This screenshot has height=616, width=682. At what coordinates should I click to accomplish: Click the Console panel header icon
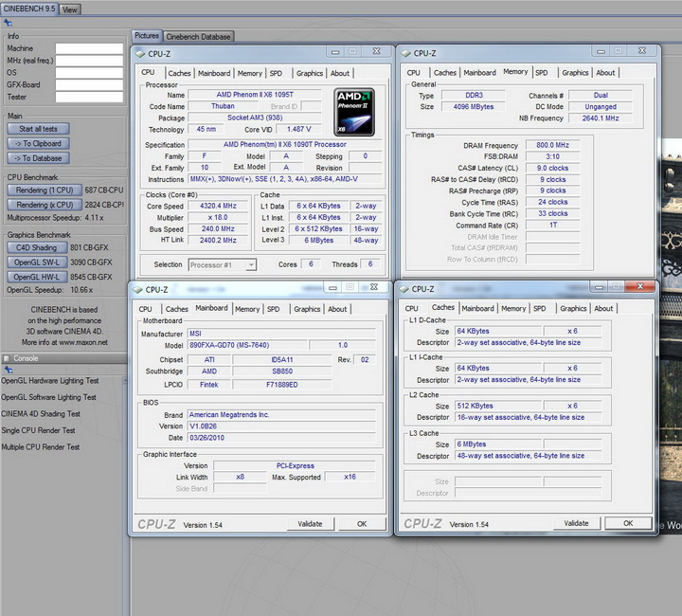coord(7,358)
